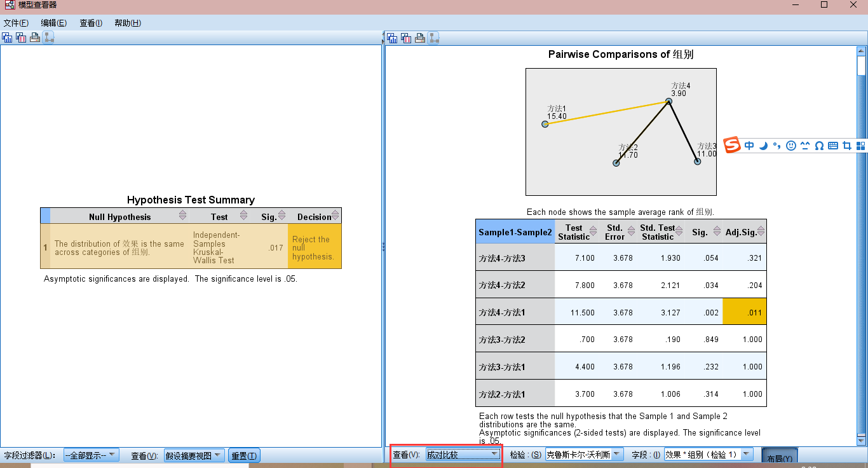
Task: Click the 模型查看器 title bar app icon
Action: click(10, 5)
